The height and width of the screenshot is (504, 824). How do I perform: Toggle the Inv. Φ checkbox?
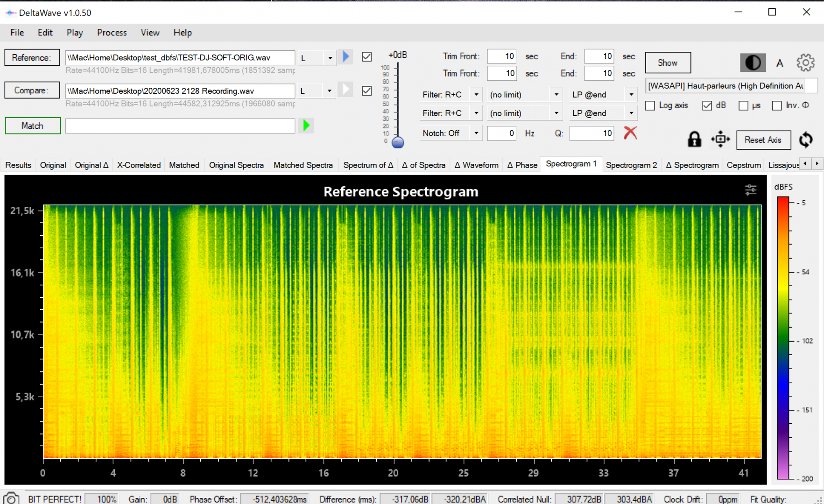point(777,105)
